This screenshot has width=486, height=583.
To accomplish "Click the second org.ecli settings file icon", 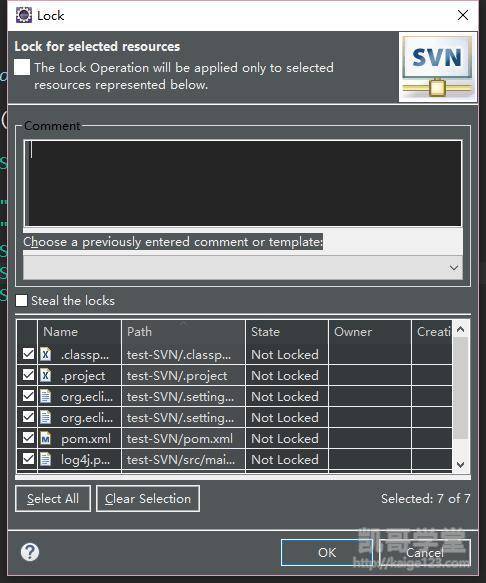I will [x=45, y=417].
